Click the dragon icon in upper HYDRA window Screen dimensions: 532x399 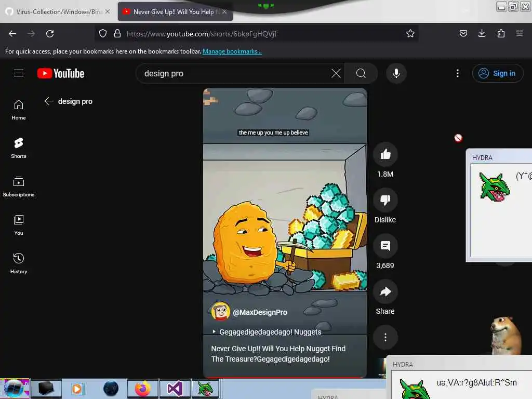[x=494, y=187]
